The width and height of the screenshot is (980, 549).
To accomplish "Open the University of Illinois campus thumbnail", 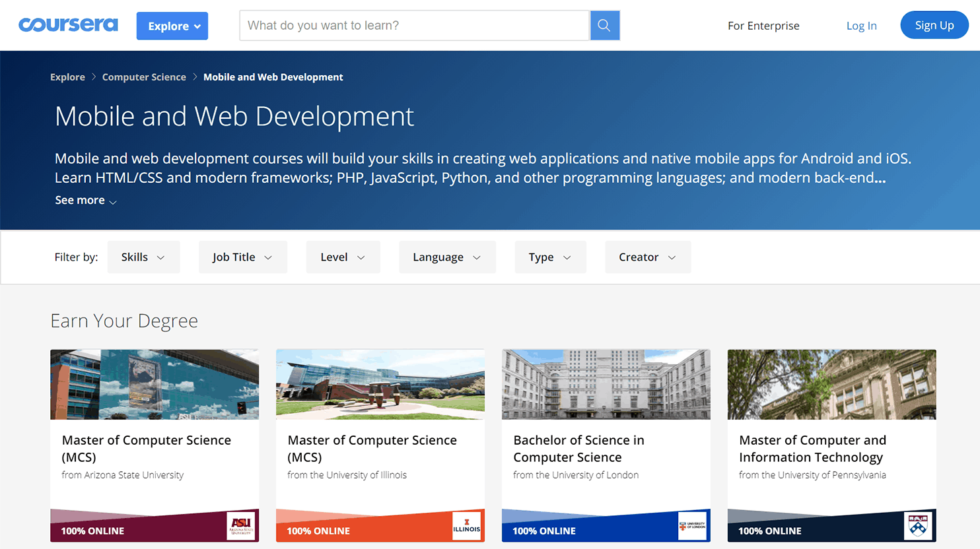I will pyautogui.click(x=380, y=384).
